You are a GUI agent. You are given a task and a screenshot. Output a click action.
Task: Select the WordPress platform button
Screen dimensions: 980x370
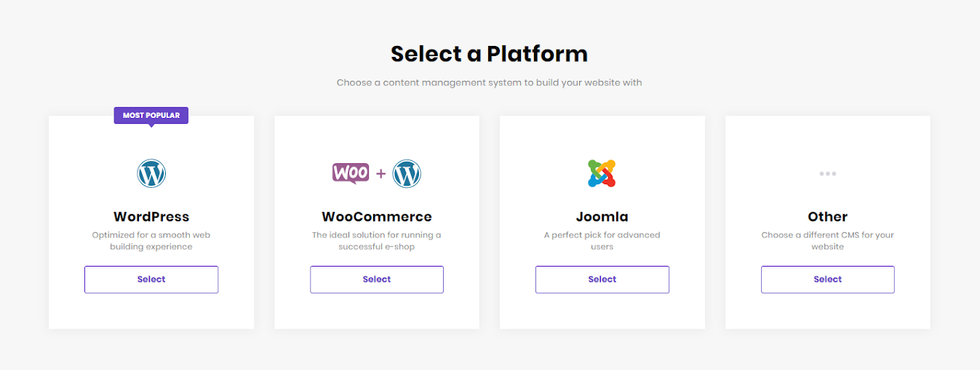[151, 280]
